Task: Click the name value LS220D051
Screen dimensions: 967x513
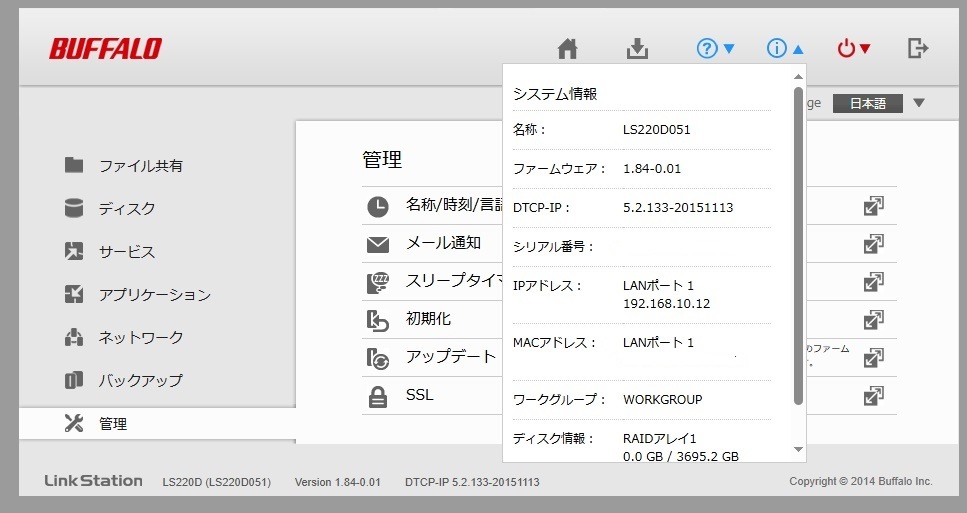Action: (657, 129)
